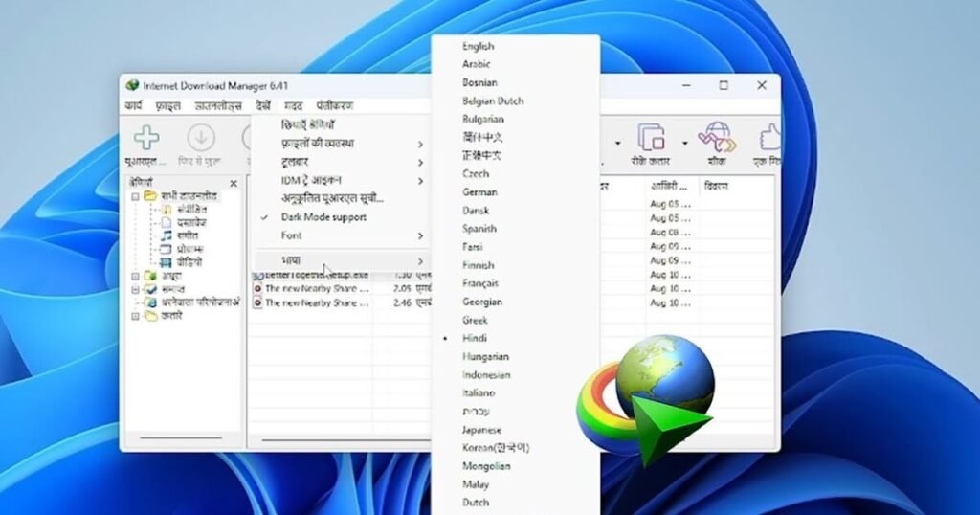This screenshot has height=515, width=980.
Task: Open dropdown arrow left of Stop Queue icon
Action: point(617,144)
